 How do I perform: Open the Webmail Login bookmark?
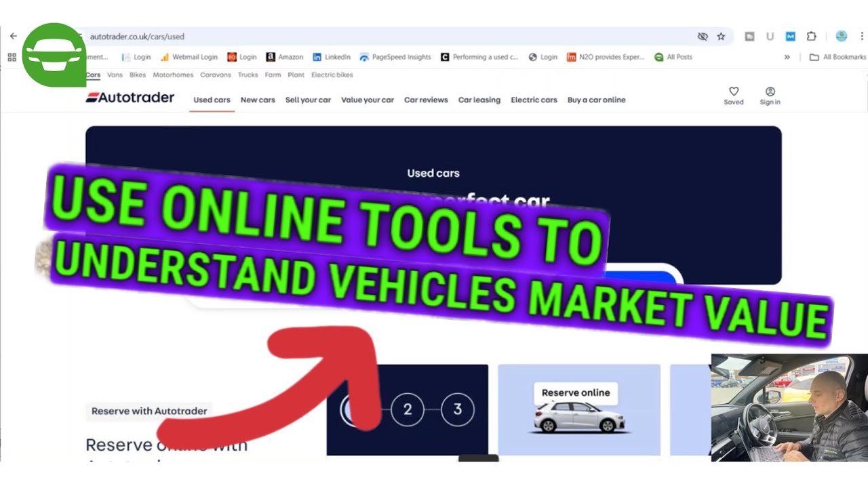pos(189,57)
